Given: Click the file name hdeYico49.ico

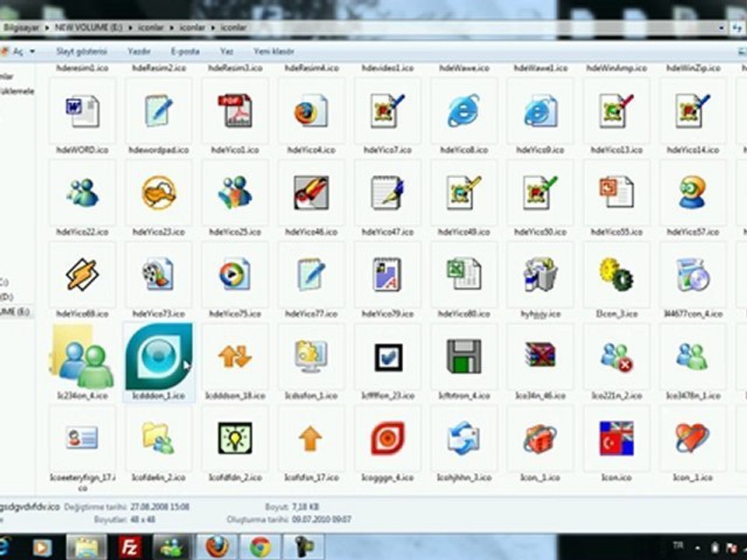Looking at the screenshot, I should click(x=464, y=232).
